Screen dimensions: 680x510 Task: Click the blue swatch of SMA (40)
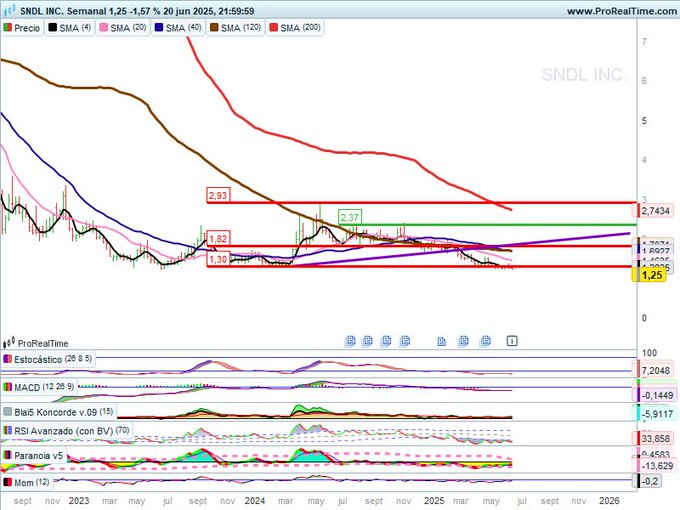[x=159, y=28]
